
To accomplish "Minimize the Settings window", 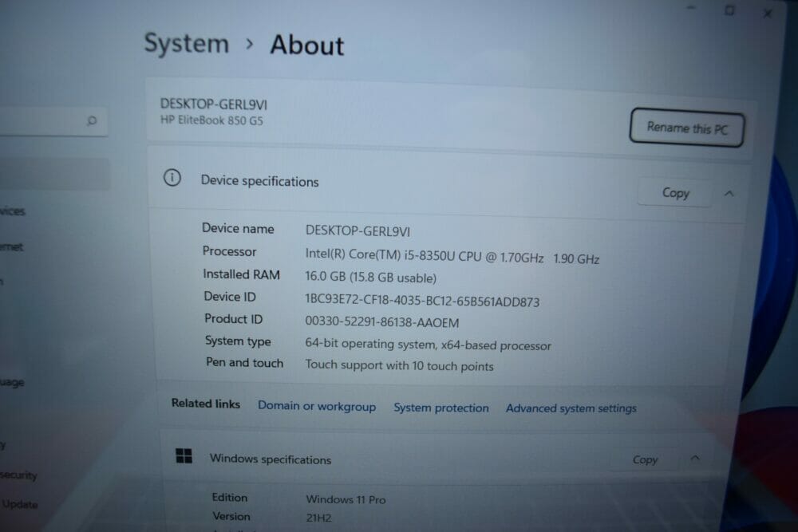I will point(690,8).
